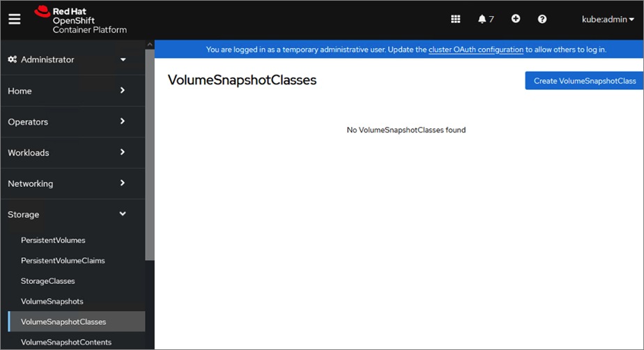644x350 pixels.
Task: Select VolumeSnapshotClasses in the sidebar
Action: pyautogui.click(x=77, y=321)
